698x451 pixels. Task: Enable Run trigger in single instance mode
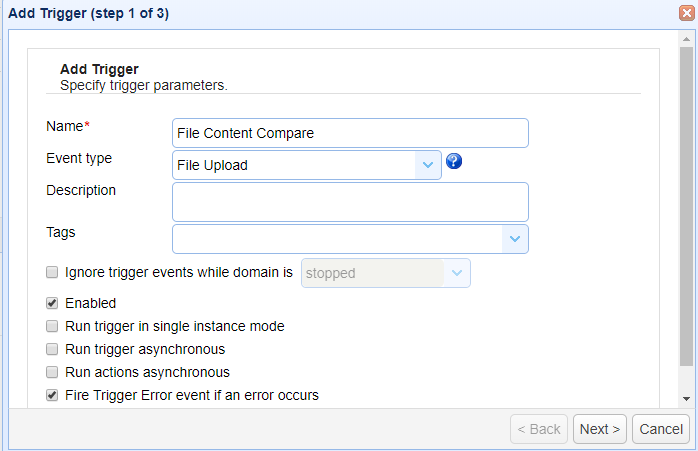click(52, 326)
